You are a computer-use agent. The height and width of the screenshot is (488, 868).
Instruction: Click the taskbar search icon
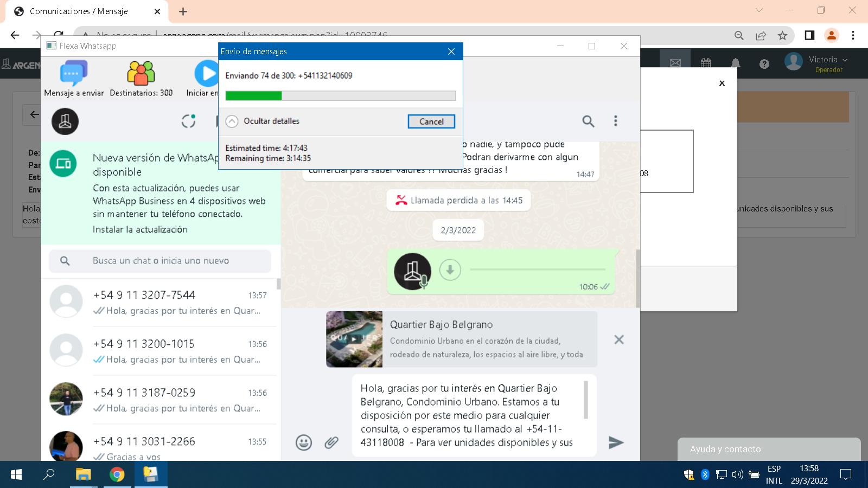coord(49,475)
